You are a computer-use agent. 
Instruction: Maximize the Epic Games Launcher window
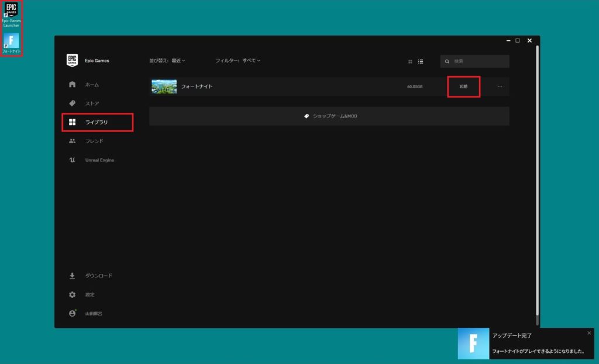coord(518,40)
